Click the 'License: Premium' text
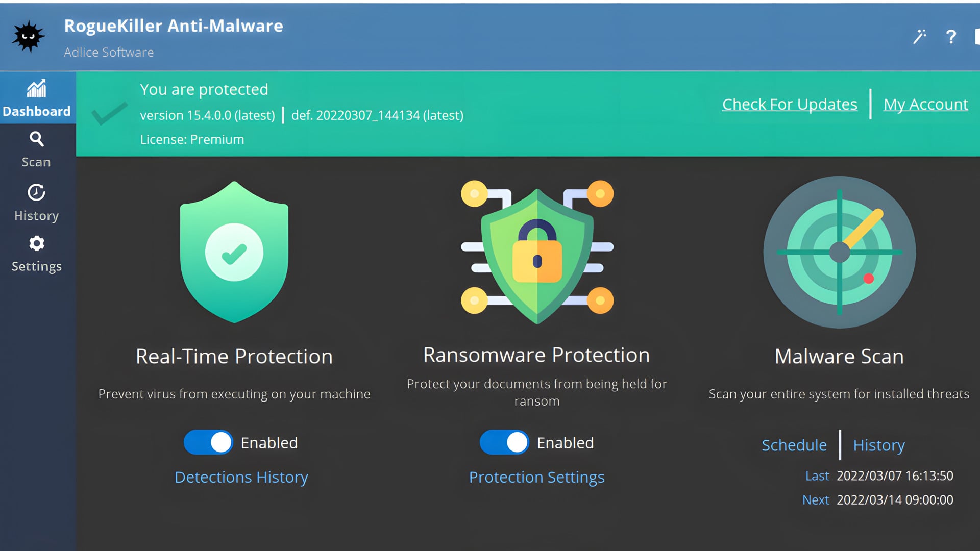This screenshot has width=980, height=551. coord(192,139)
